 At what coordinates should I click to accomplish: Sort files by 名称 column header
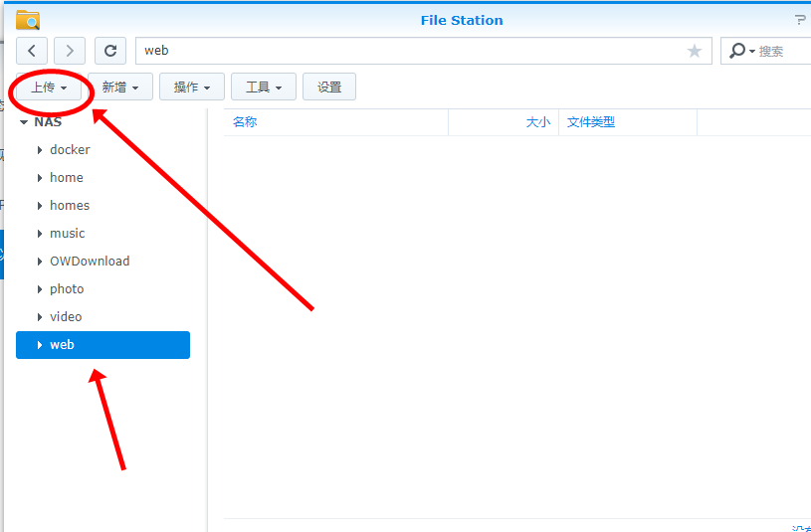point(245,122)
